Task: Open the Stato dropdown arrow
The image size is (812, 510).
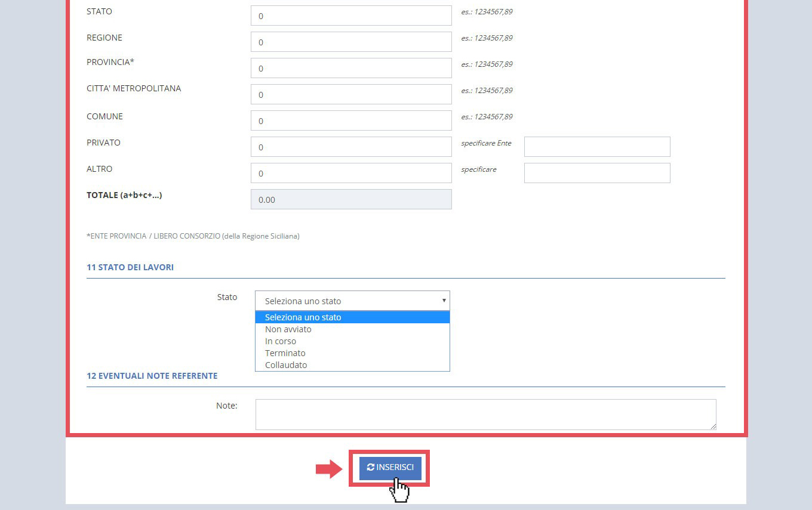Action: 444,301
